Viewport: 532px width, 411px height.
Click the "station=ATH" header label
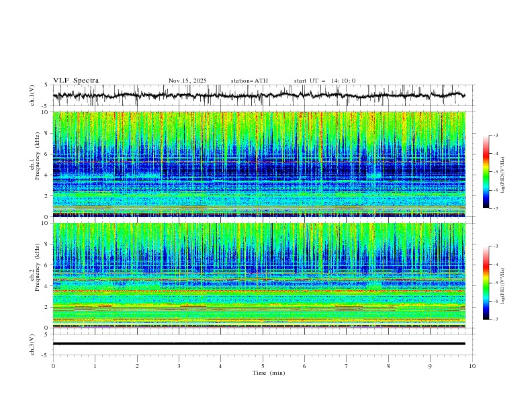pyautogui.click(x=249, y=81)
